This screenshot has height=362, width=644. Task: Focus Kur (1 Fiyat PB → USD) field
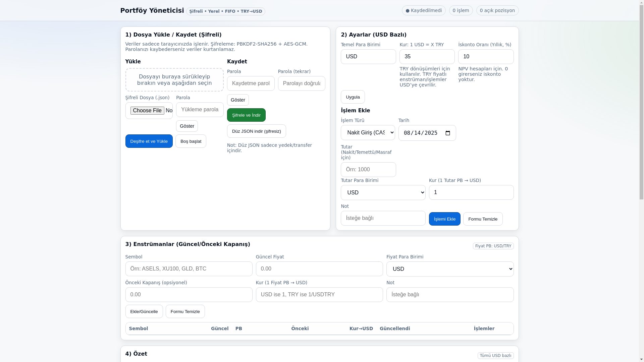[x=319, y=295]
